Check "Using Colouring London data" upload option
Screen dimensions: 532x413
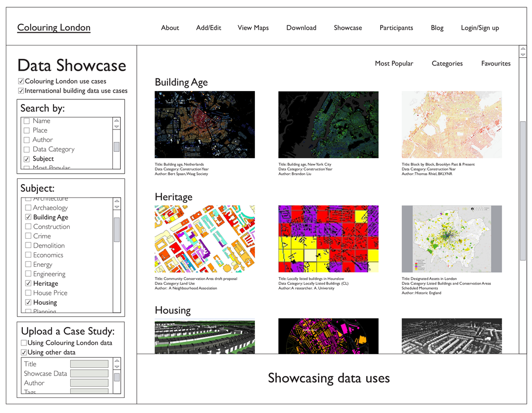click(23, 342)
